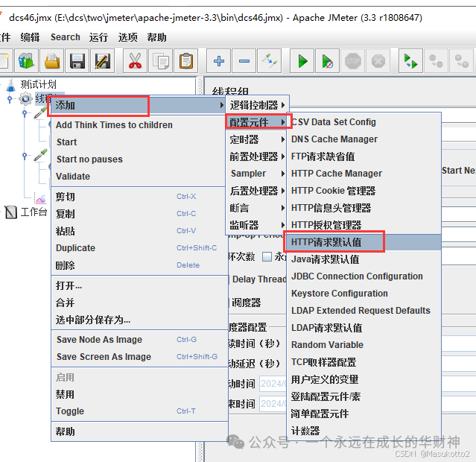Open the 编辑 menu
This screenshot has height=462, width=476.
pos(30,37)
